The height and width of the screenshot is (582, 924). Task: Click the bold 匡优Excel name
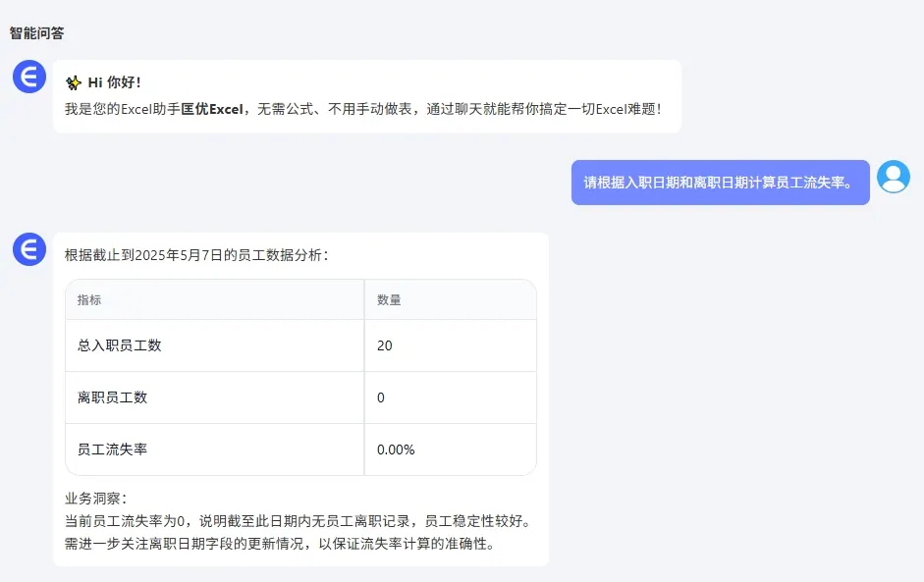pyautogui.click(x=211, y=109)
